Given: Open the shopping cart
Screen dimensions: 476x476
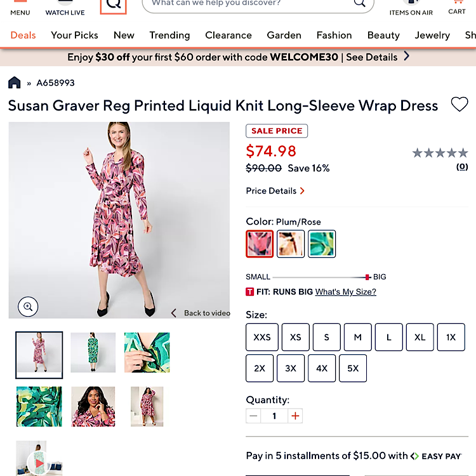Looking at the screenshot, I should [x=457, y=6].
